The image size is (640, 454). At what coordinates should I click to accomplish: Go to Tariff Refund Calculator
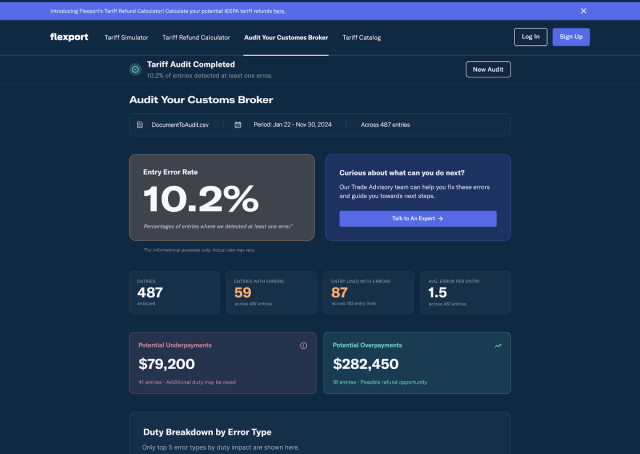[x=196, y=37]
